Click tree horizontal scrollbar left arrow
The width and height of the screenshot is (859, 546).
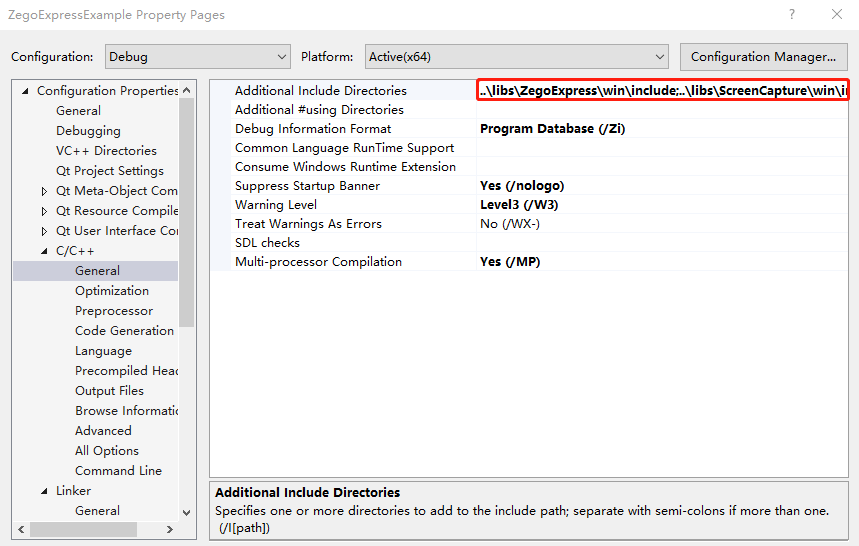tap(21, 530)
